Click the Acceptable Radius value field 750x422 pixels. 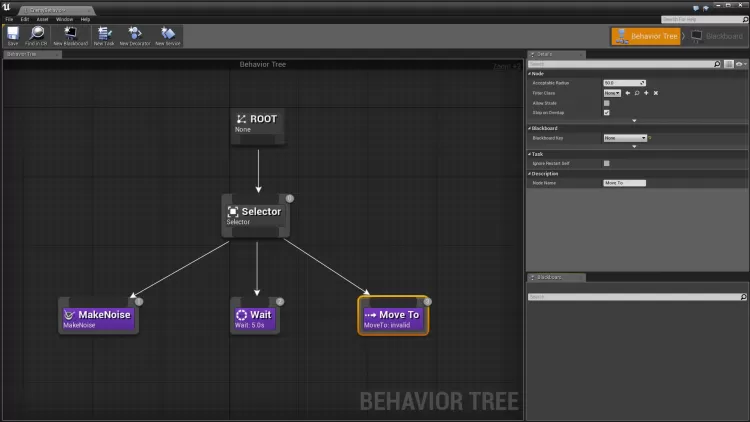pos(625,83)
